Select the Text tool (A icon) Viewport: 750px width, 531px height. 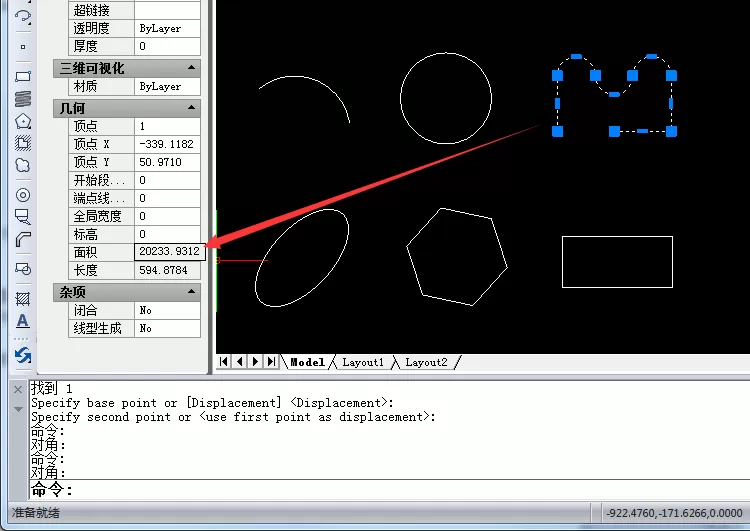(23, 321)
